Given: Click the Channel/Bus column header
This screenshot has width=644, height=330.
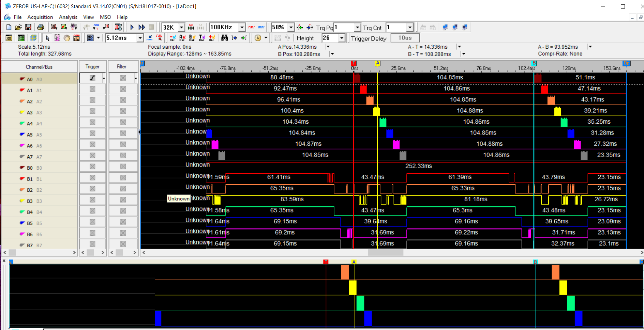Looking at the screenshot, I should point(39,67).
